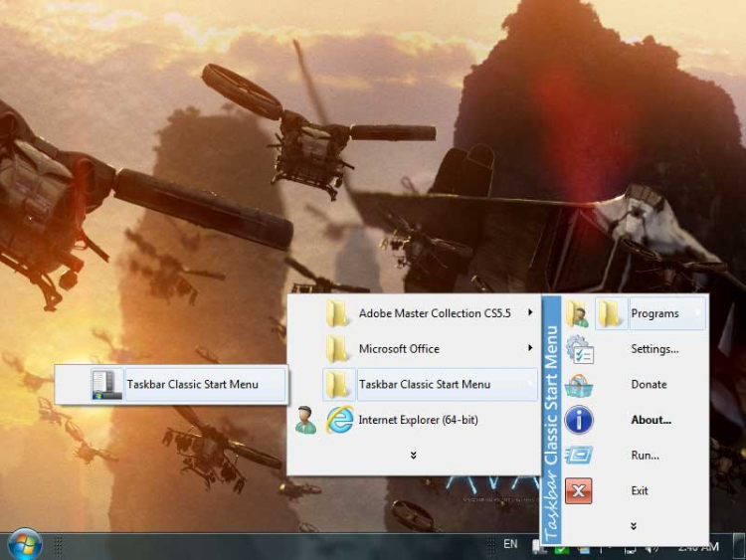Screen dimensions: 746x560
Task: Click the Internet Explorer e icon
Action: coord(339,420)
